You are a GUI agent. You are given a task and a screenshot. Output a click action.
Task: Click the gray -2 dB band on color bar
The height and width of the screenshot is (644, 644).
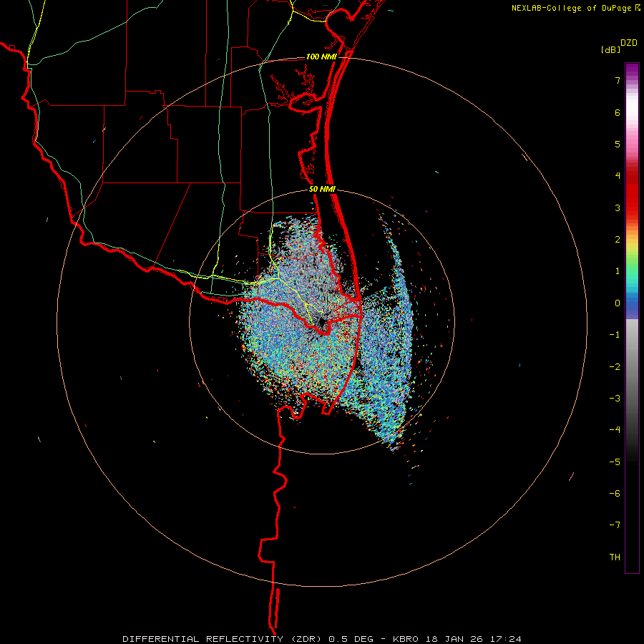tap(632, 367)
